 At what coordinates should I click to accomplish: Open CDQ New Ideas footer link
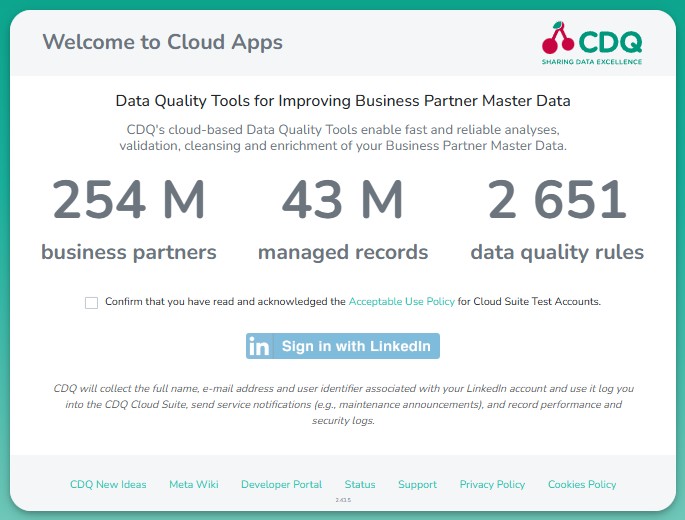pyautogui.click(x=108, y=484)
